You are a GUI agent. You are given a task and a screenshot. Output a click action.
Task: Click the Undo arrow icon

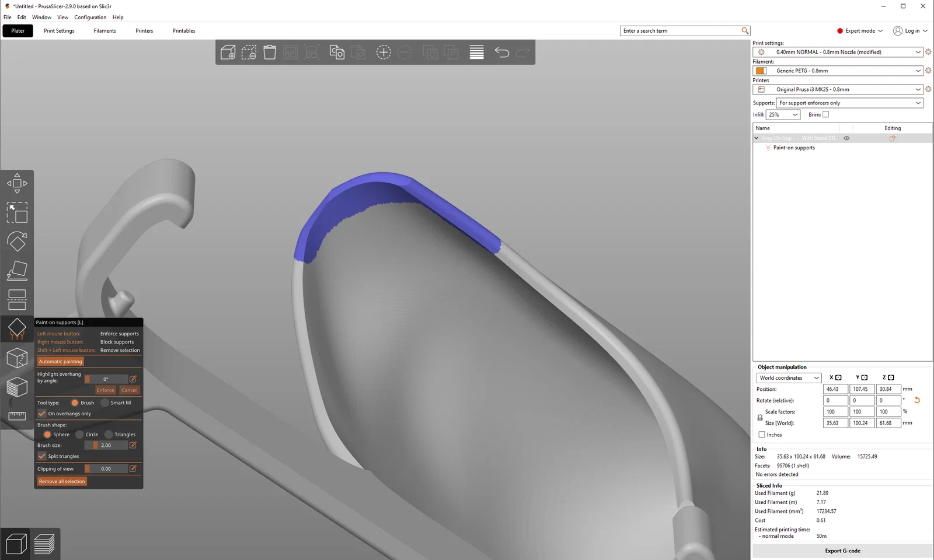click(x=502, y=52)
